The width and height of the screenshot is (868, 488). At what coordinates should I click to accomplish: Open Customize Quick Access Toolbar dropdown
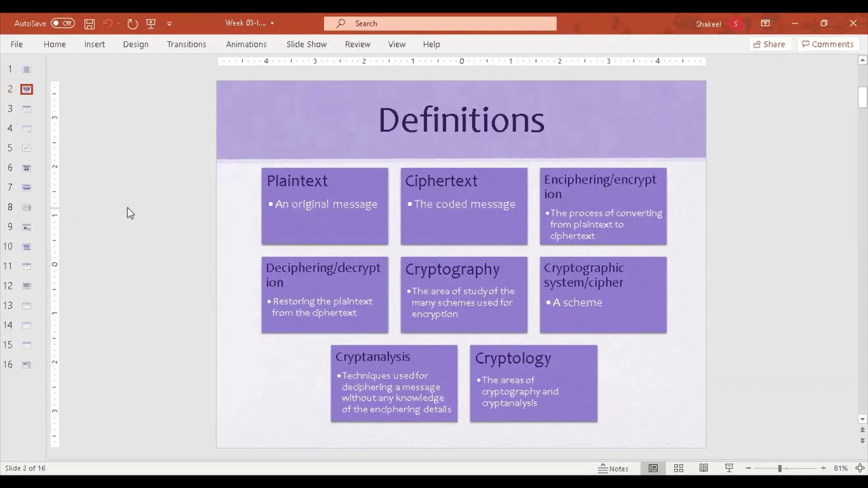170,24
